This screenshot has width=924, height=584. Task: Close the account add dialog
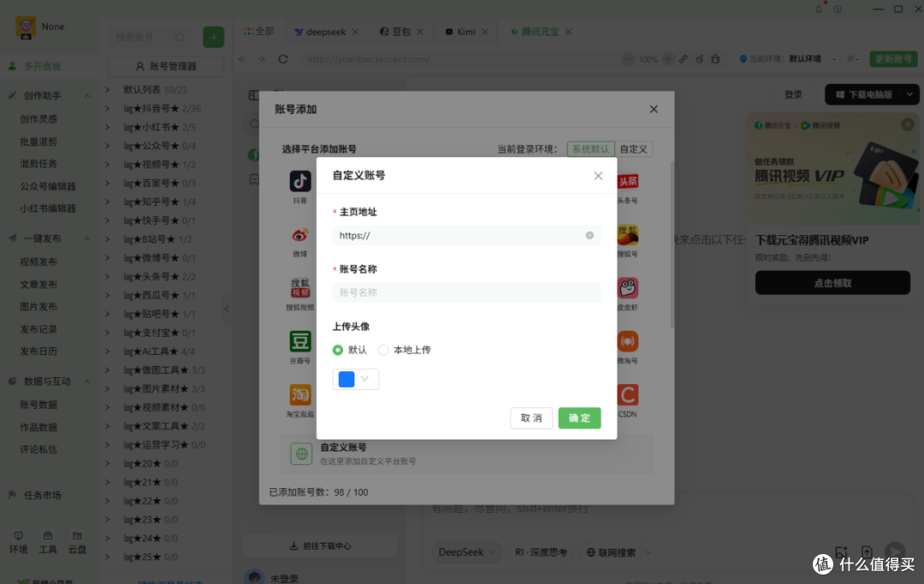654,109
